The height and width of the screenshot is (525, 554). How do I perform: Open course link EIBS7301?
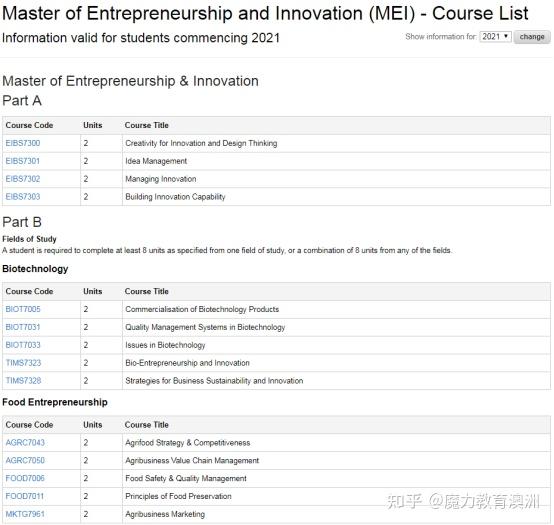23,161
